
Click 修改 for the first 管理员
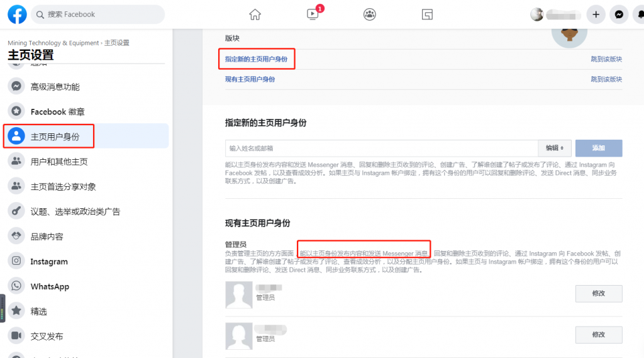[599, 293]
